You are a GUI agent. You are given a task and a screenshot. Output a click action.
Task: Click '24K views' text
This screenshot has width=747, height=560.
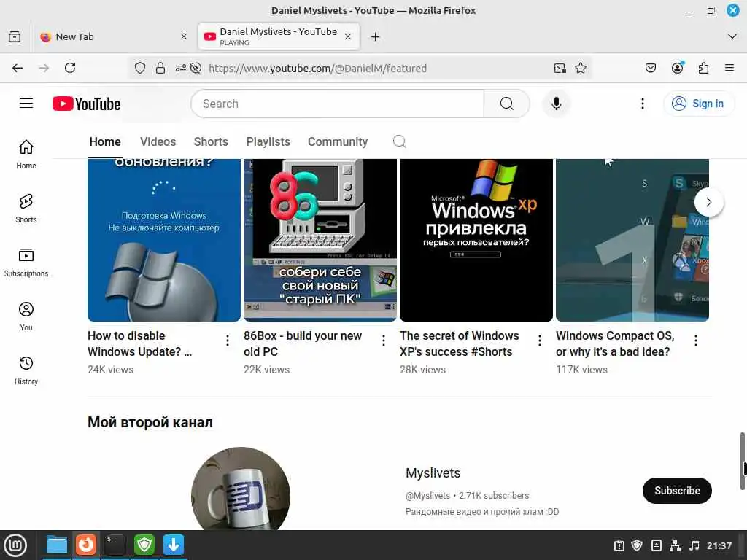111,370
